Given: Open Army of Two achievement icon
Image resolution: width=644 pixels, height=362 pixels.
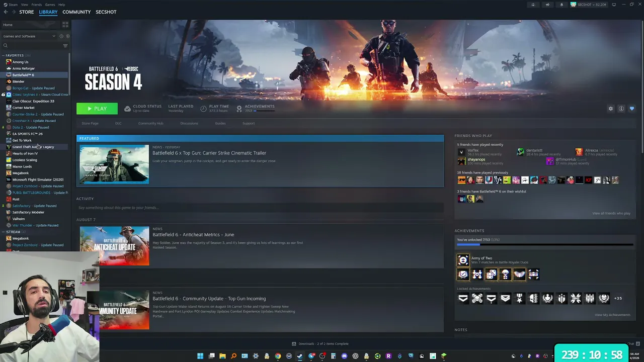Looking at the screenshot, I should [463, 260].
